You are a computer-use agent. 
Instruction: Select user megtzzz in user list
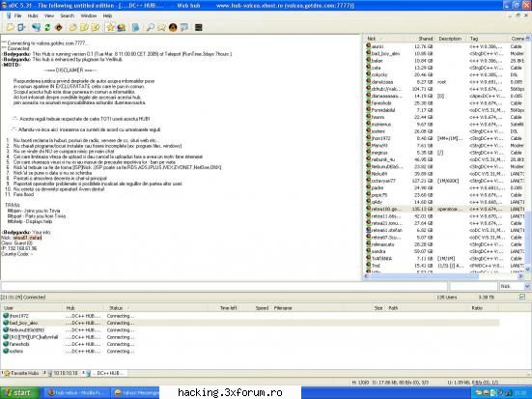point(379,153)
